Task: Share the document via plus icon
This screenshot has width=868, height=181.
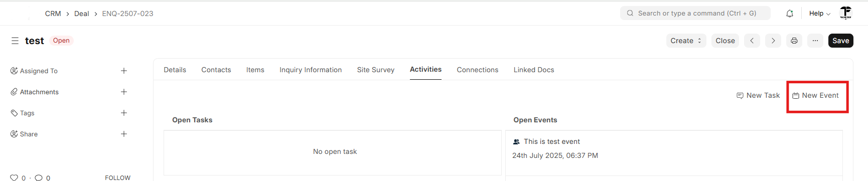Action: [124, 134]
